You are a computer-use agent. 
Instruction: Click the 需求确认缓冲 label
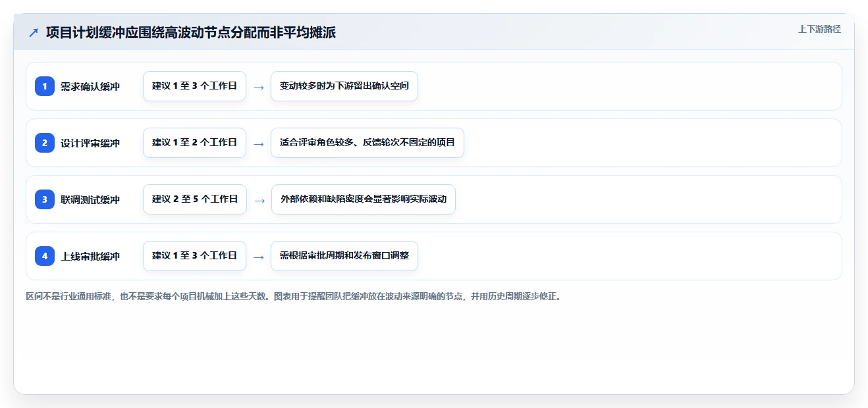coord(90,86)
